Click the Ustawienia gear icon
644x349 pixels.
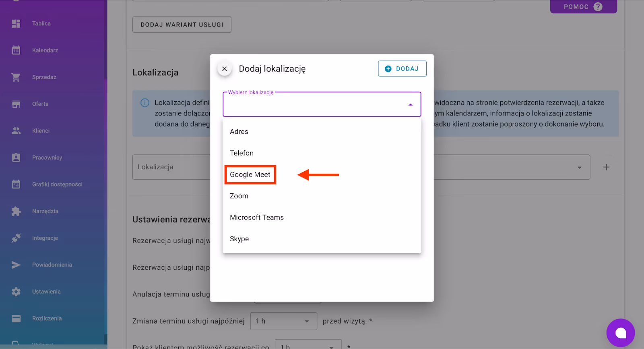(x=16, y=292)
